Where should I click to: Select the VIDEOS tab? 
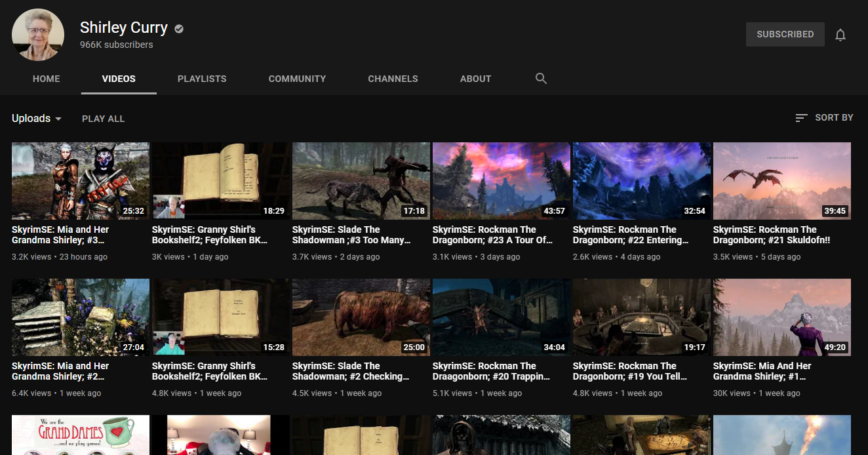pyautogui.click(x=119, y=79)
